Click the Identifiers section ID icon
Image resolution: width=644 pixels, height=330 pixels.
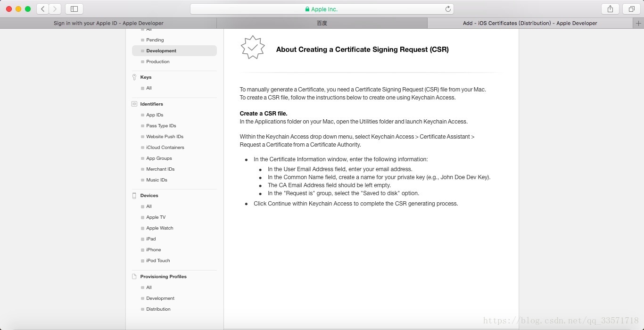[134, 104]
